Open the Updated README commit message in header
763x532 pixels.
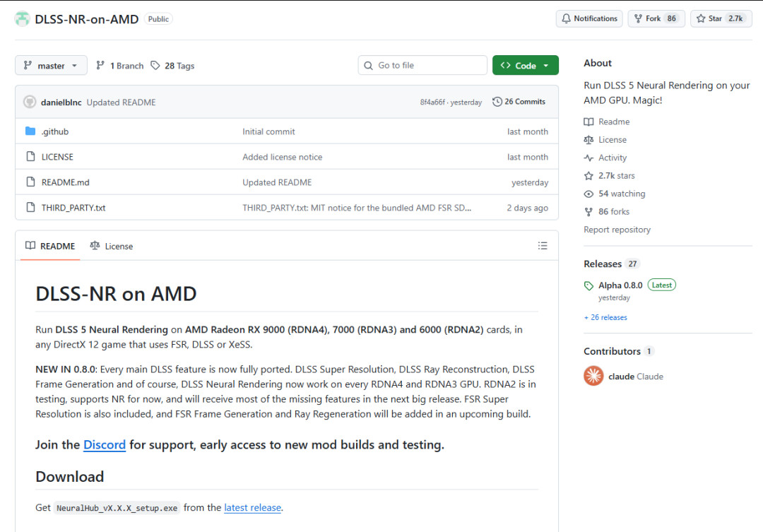point(122,102)
